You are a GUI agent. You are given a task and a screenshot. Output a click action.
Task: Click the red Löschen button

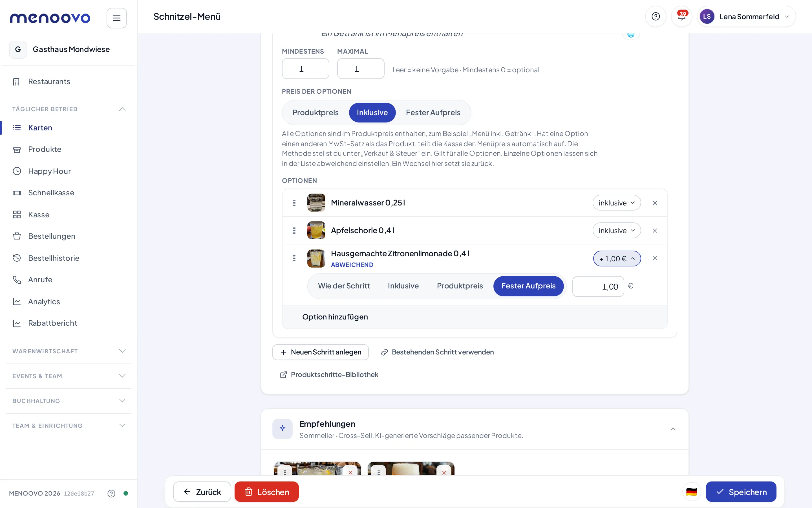pyautogui.click(x=266, y=492)
